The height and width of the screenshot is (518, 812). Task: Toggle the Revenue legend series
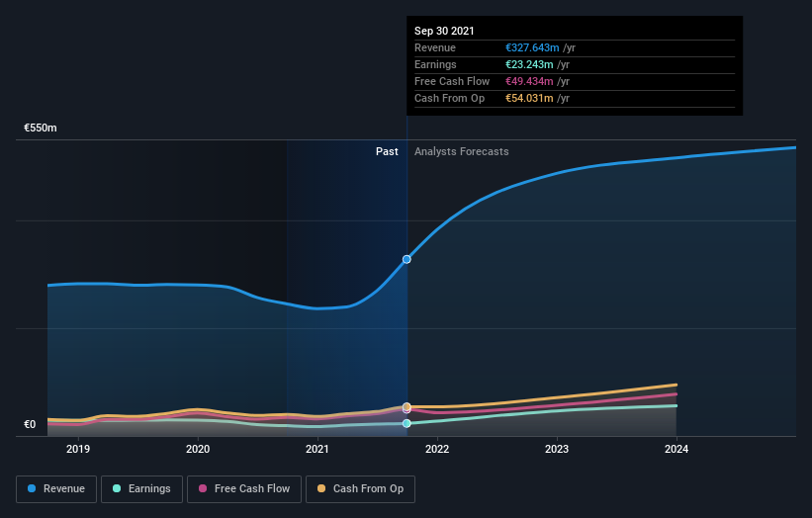(x=56, y=489)
